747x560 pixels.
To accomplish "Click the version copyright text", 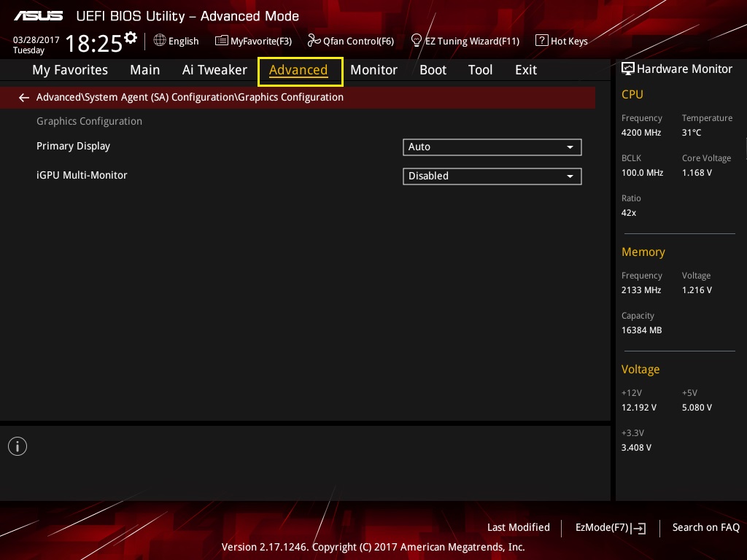I will [x=373, y=547].
